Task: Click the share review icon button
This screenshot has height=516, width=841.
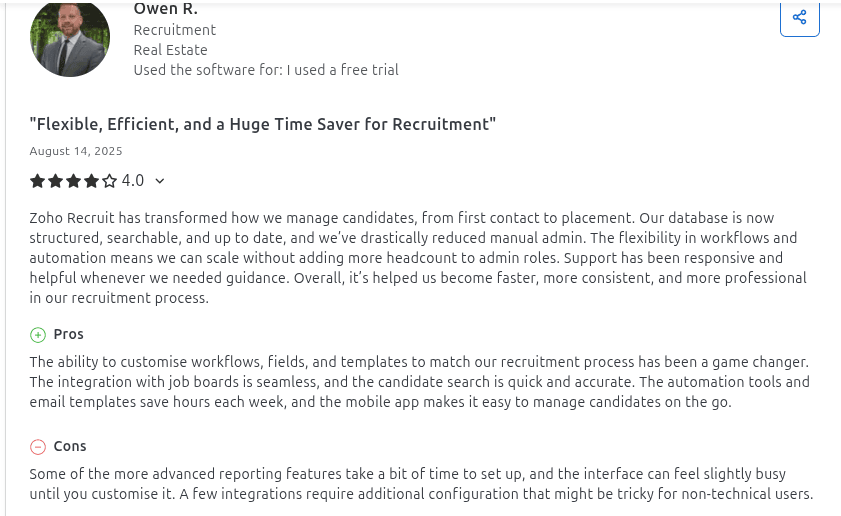Action: [799, 18]
